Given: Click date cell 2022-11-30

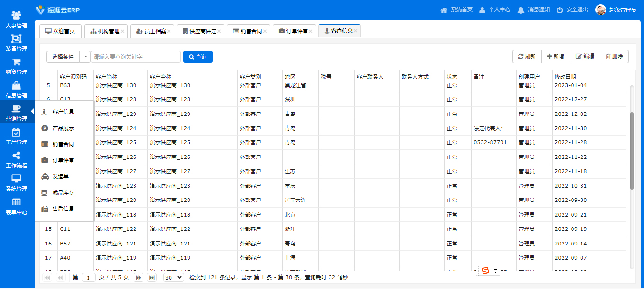Looking at the screenshot, I should pyautogui.click(x=589, y=128).
